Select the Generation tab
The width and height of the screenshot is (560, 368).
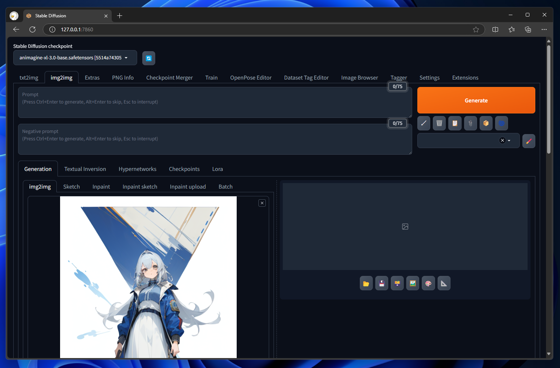tap(38, 169)
